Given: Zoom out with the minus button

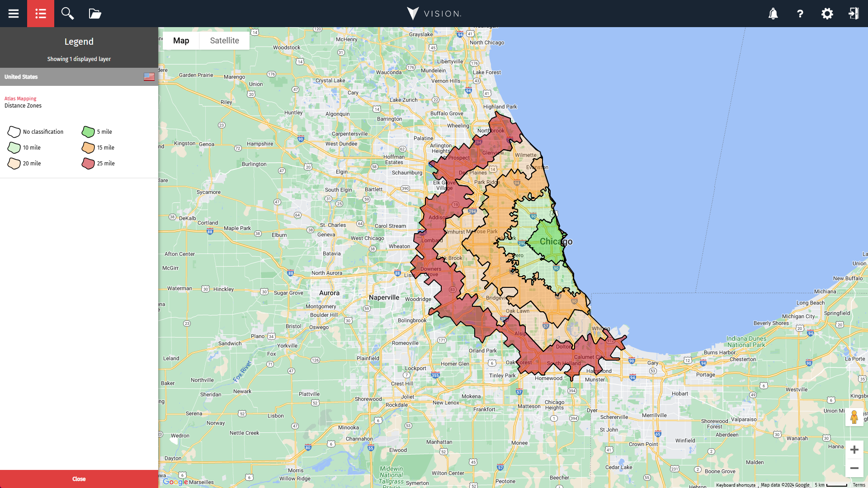Looking at the screenshot, I should (x=854, y=468).
